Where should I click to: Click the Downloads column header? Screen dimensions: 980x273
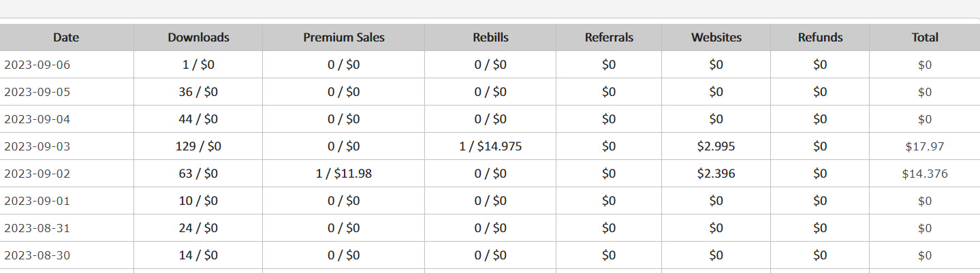tap(198, 37)
